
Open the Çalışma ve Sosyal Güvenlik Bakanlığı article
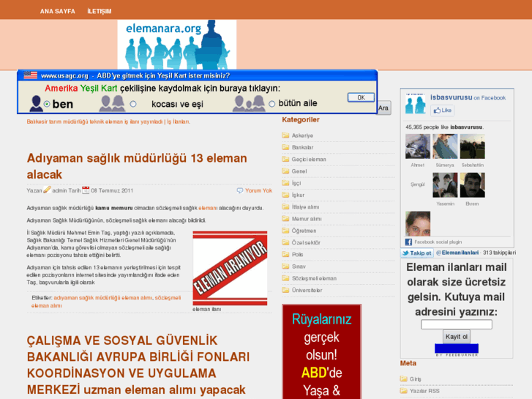(138, 365)
